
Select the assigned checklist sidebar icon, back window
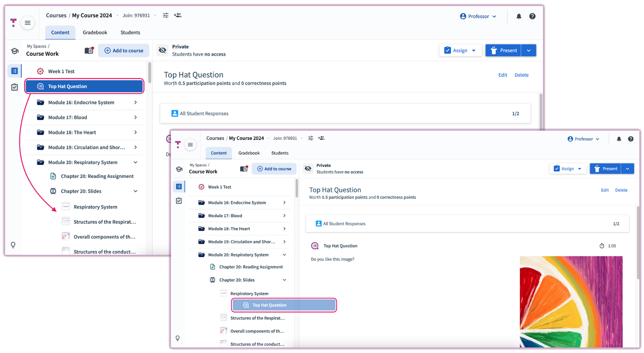pyautogui.click(x=14, y=87)
